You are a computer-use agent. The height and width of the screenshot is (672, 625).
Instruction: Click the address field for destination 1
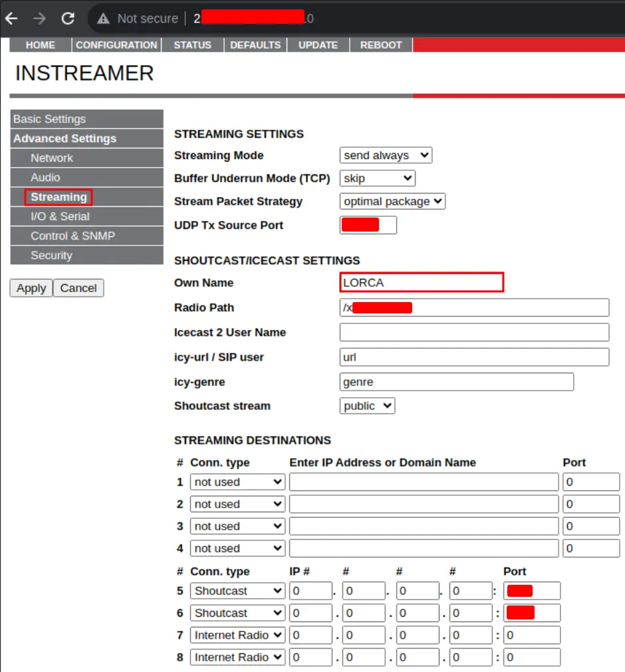424,482
